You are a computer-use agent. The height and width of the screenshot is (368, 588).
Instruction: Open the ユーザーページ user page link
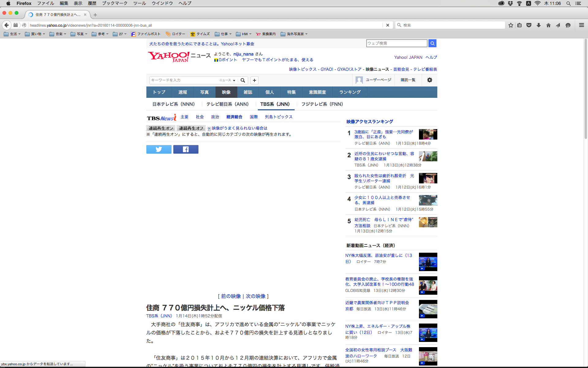[x=378, y=80]
